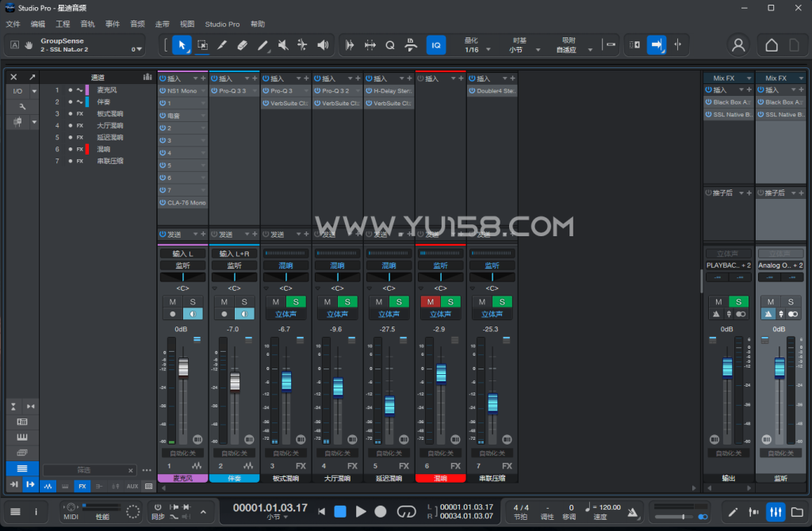The height and width of the screenshot is (531, 812).
Task: Open the mixer wrench settings
Action: tap(22, 106)
